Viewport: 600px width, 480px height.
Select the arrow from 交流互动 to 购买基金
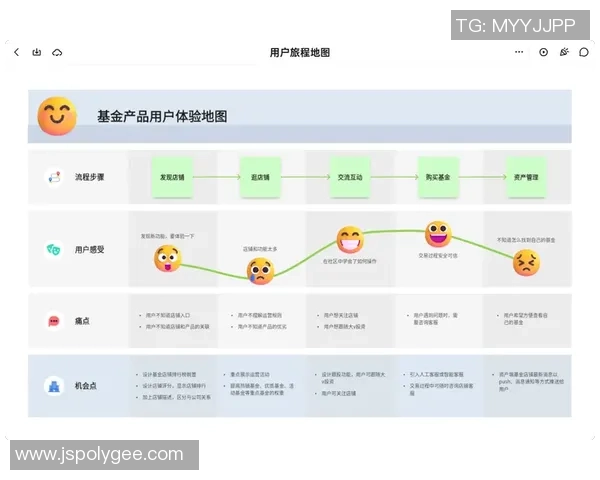tap(394, 177)
